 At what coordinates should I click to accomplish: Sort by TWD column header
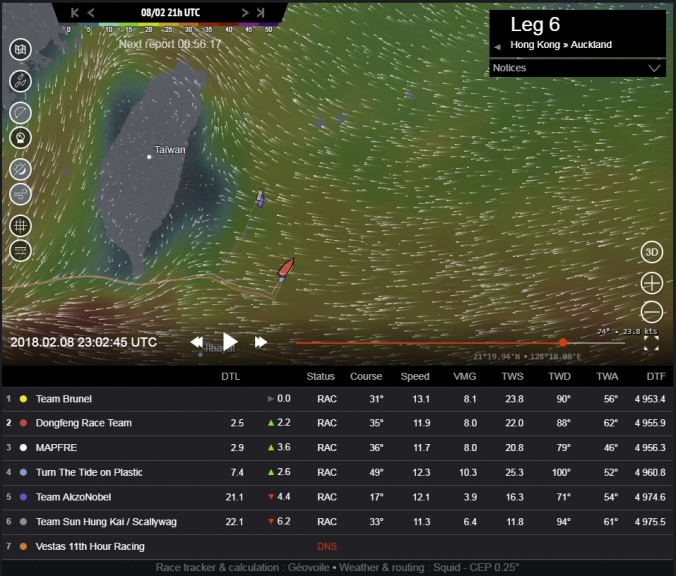coord(560,376)
